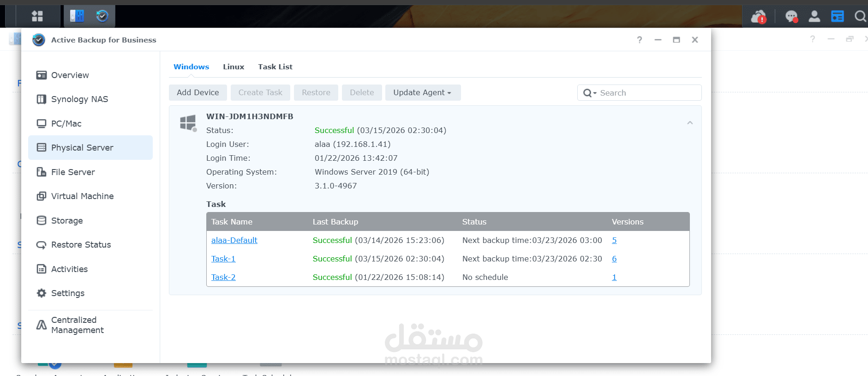
Task: Open Centralized Management section
Action: tap(78, 325)
